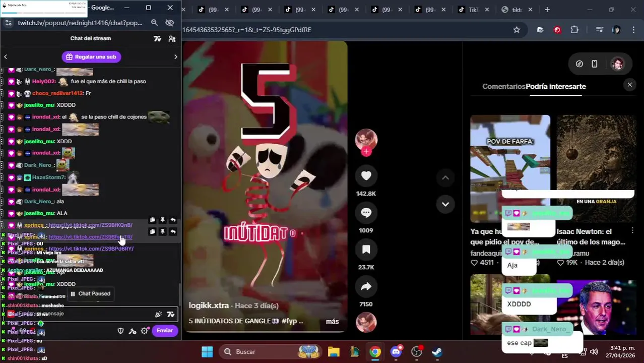Collapse leaderboard with the left chevron
Image resolution: width=644 pixels, height=363 pixels.
[6, 57]
